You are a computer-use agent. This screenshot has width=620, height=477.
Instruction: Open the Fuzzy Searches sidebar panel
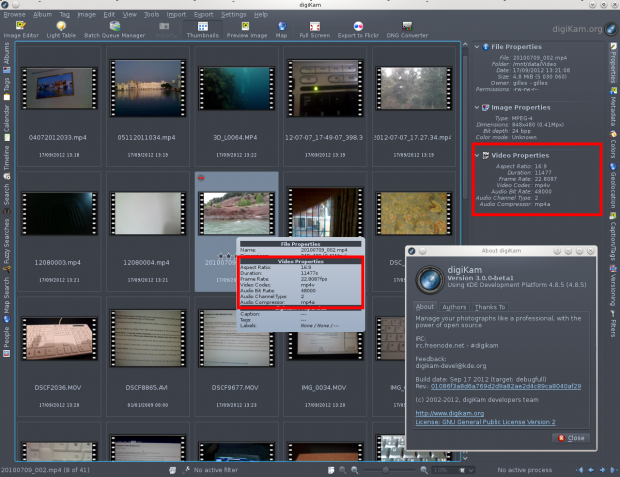pyautogui.click(x=7, y=245)
